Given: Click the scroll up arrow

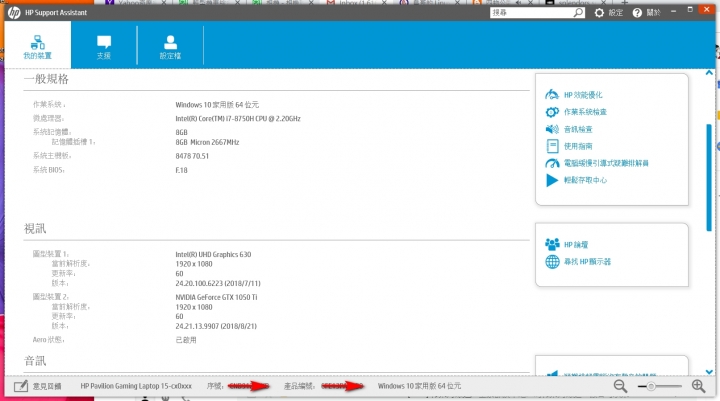Looking at the screenshot, I should point(709,73).
